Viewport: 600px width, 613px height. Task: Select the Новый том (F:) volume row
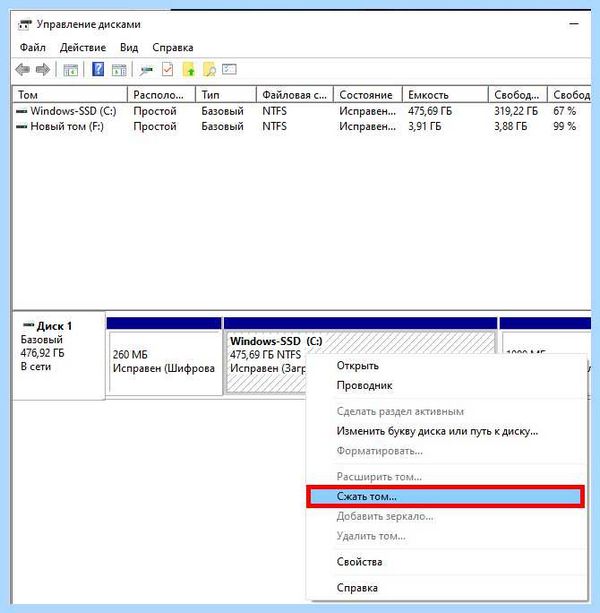click(302, 126)
